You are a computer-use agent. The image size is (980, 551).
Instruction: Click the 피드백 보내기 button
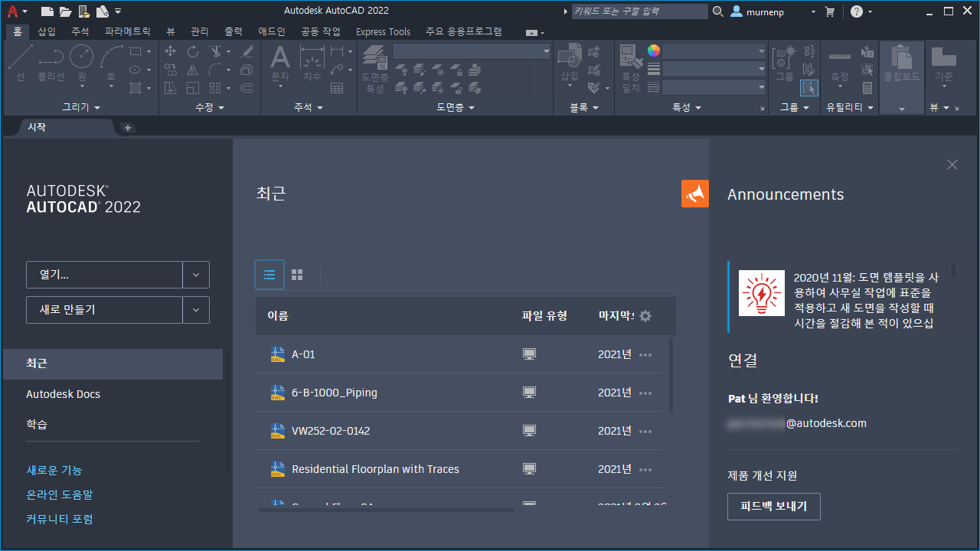tap(773, 507)
